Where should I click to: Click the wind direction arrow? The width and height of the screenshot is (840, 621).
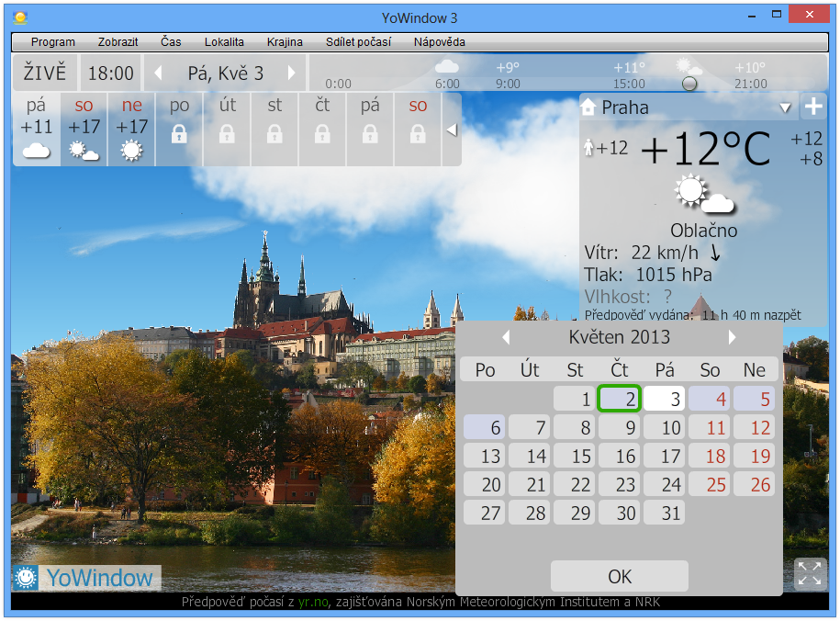coord(715,253)
